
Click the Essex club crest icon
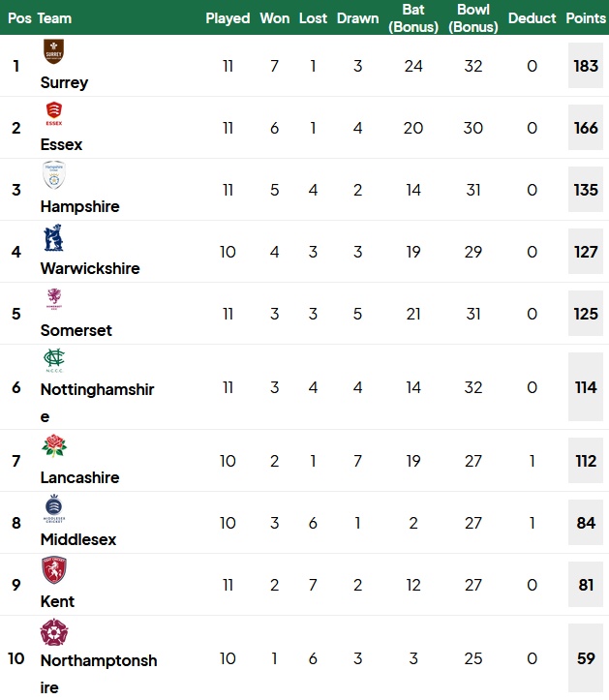pyautogui.click(x=54, y=113)
